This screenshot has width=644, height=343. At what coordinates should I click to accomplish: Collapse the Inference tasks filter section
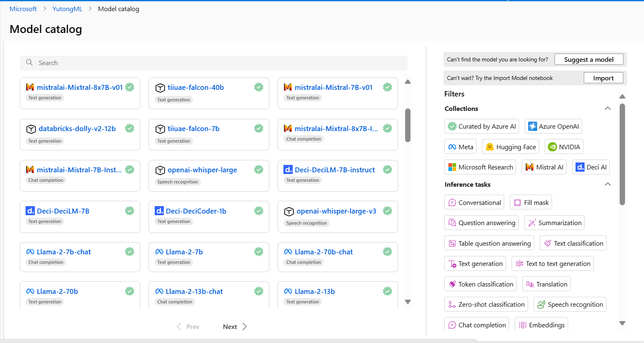[x=608, y=184]
